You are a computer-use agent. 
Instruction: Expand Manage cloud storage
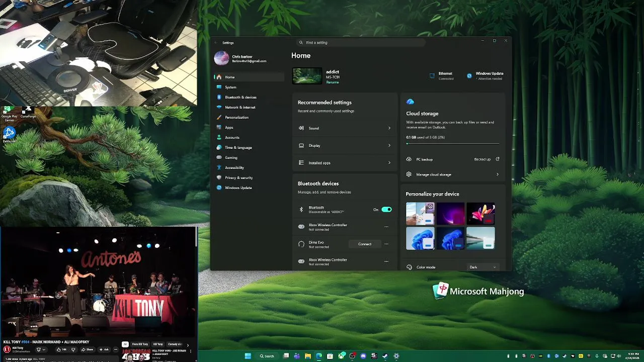click(x=453, y=174)
